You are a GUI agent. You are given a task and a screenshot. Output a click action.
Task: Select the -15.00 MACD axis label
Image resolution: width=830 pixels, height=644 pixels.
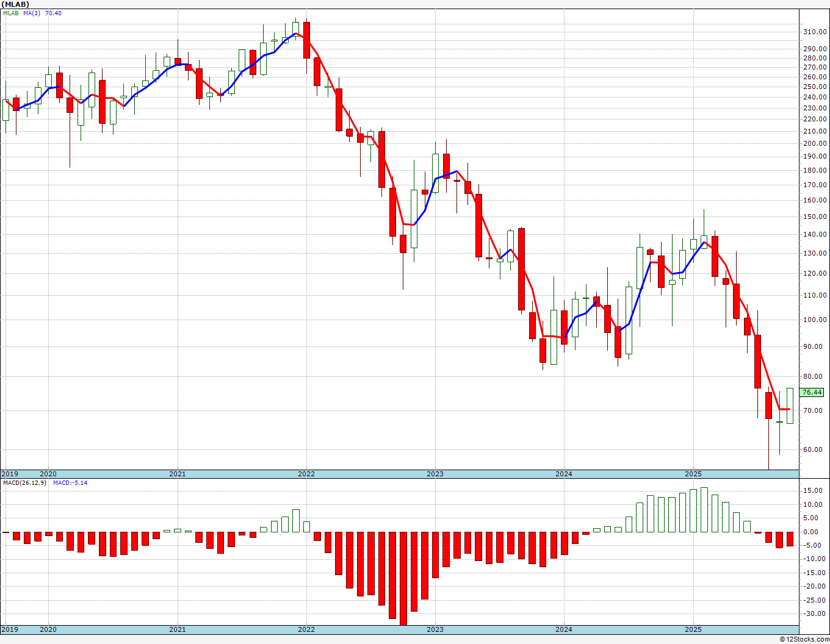[814, 573]
